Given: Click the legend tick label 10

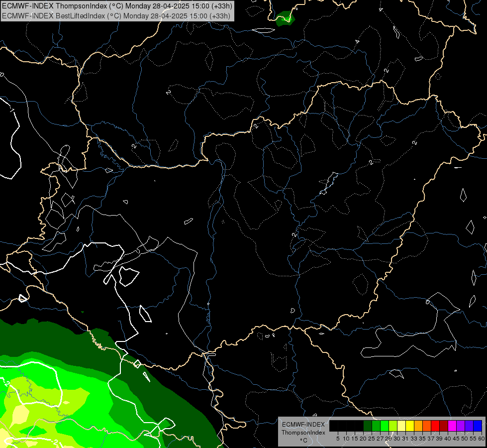Looking at the screenshot, I should (346, 439).
